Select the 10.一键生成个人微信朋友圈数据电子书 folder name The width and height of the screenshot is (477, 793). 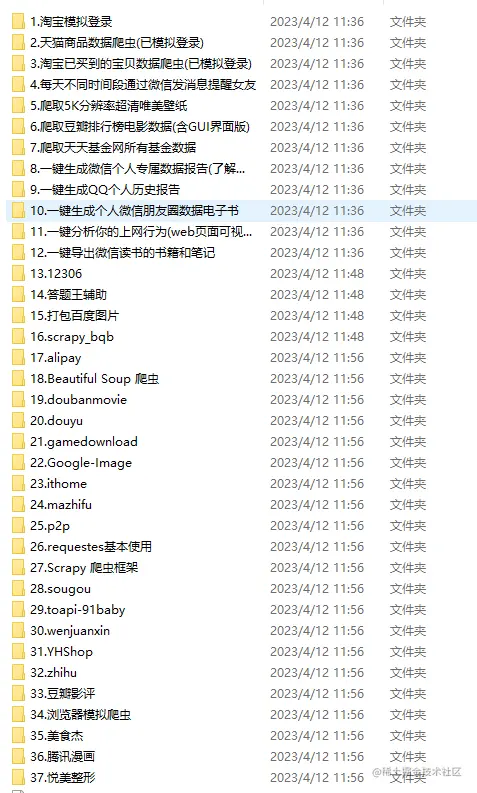134,210
